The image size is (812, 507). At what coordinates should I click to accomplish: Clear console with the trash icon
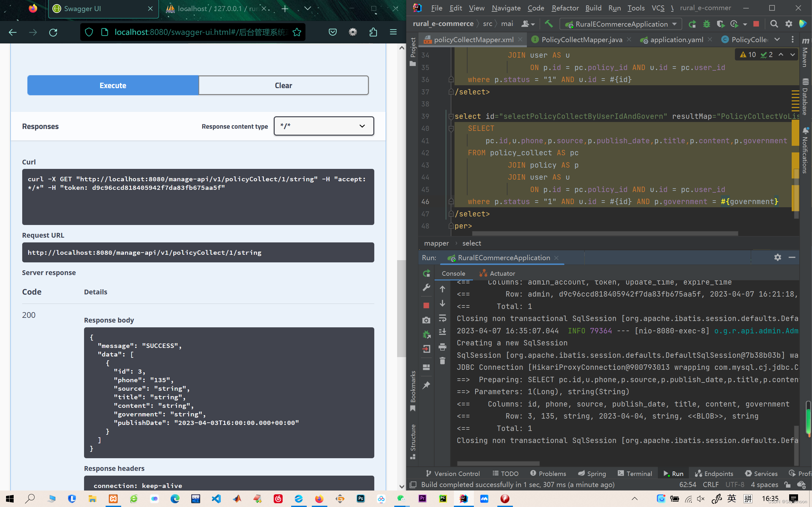click(x=442, y=361)
